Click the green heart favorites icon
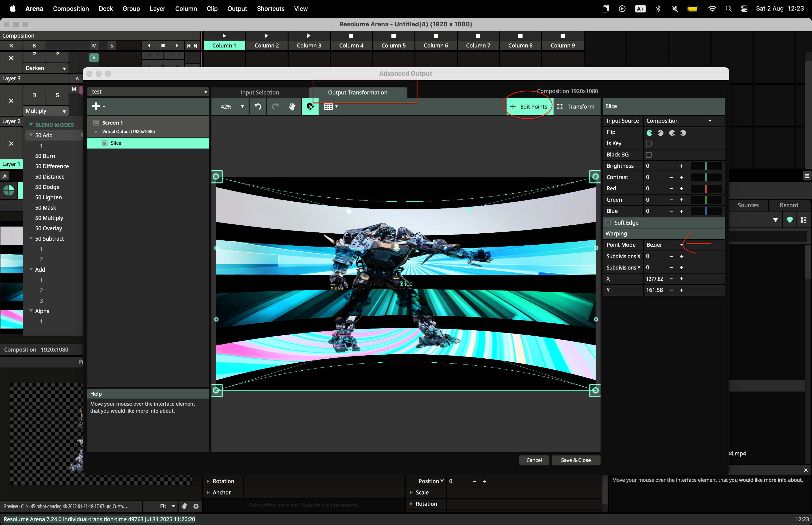This screenshot has height=525, width=812. coord(790,220)
